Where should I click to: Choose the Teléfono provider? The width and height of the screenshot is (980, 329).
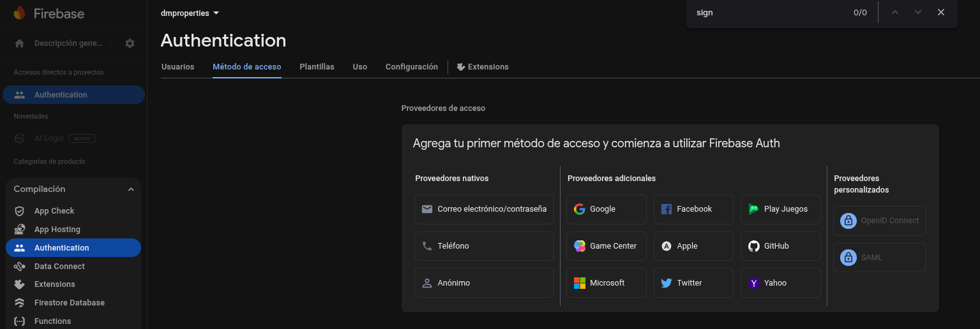coord(484,246)
